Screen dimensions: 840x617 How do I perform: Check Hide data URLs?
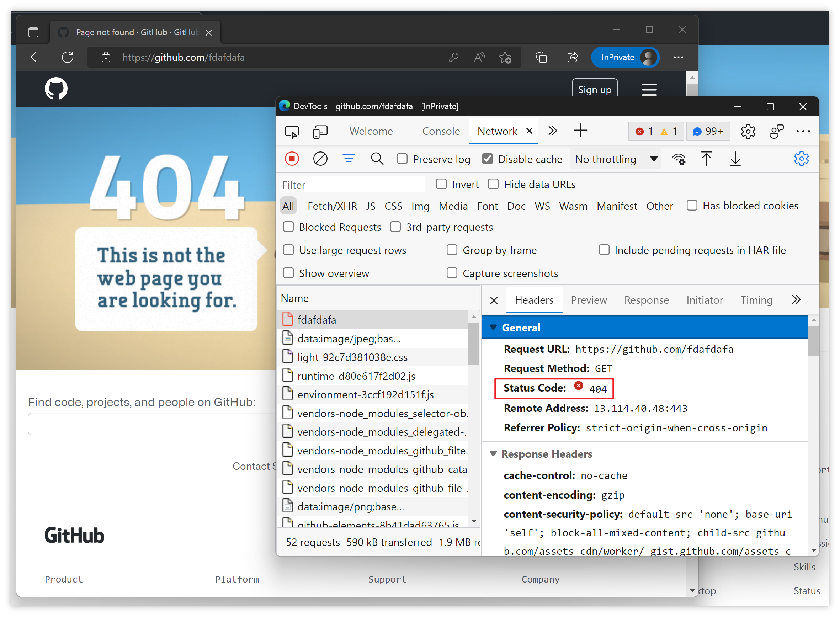coord(493,184)
